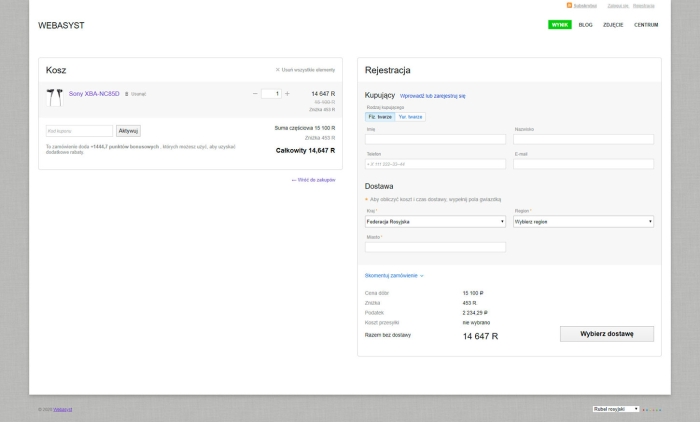The width and height of the screenshot is (700, 422).
Task: Open the Sony XBA-NC85D product link
Action: (x=94, y=94)
